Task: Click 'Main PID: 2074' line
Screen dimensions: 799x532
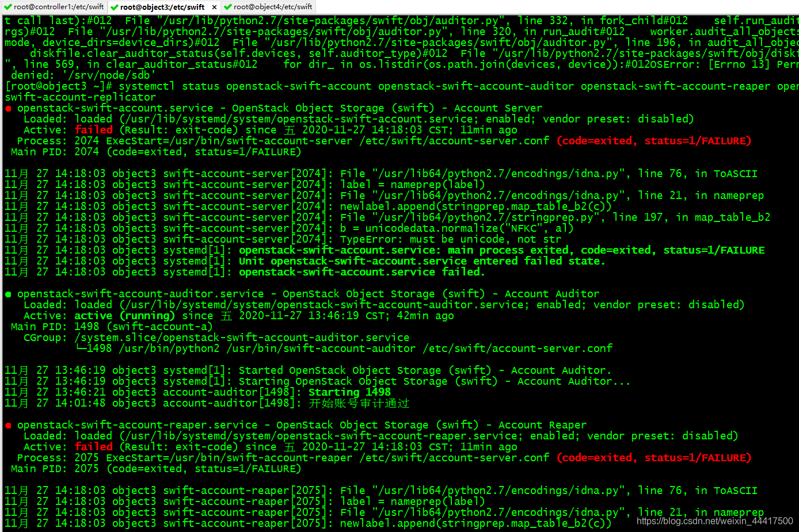Action: (x=156, y=152)
